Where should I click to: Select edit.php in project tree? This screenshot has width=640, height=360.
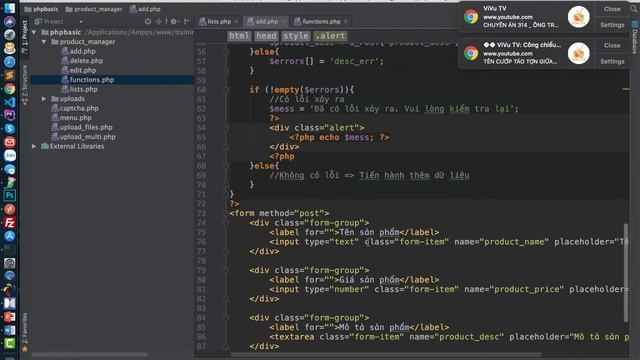pos(82,70)
